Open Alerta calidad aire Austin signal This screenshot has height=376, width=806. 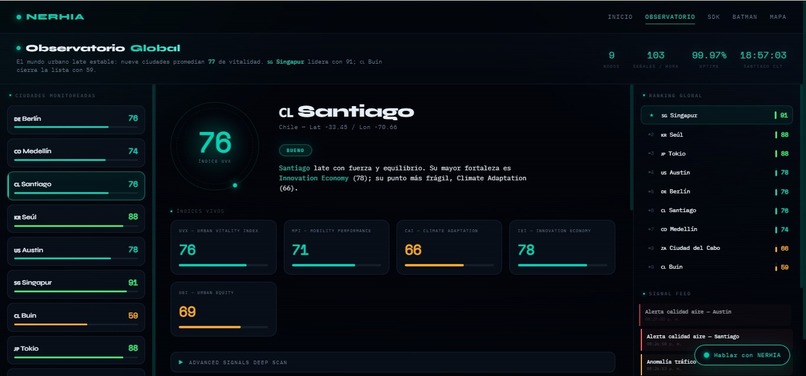(x=716, y=315)
